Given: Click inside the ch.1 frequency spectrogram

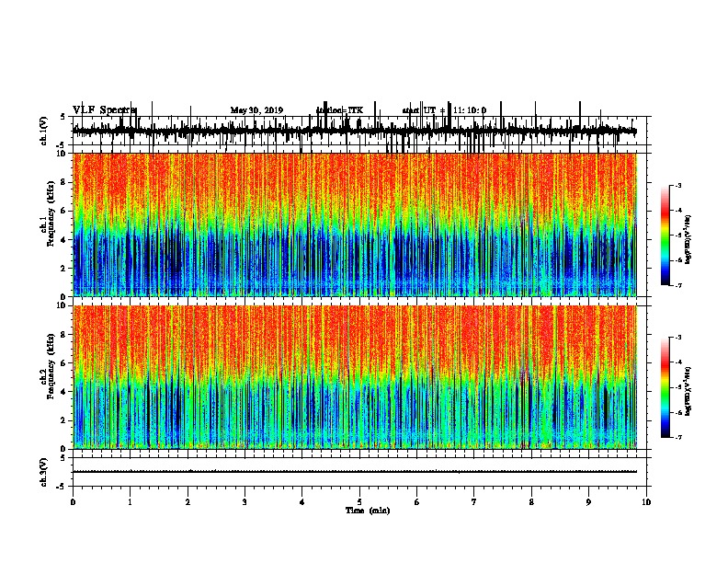Looking at the screenshot, I should [x=355, y=224].
